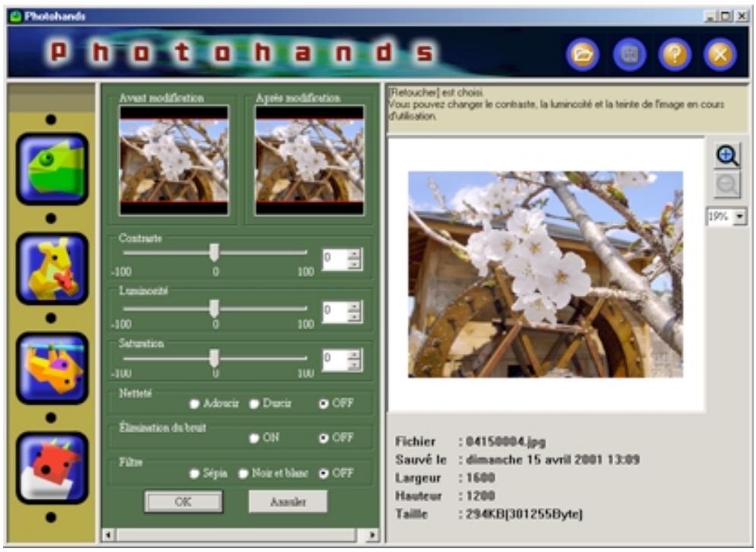Close the Photohands window from title bar
Screen dimensions: 756x552
[x=742, y=17]
